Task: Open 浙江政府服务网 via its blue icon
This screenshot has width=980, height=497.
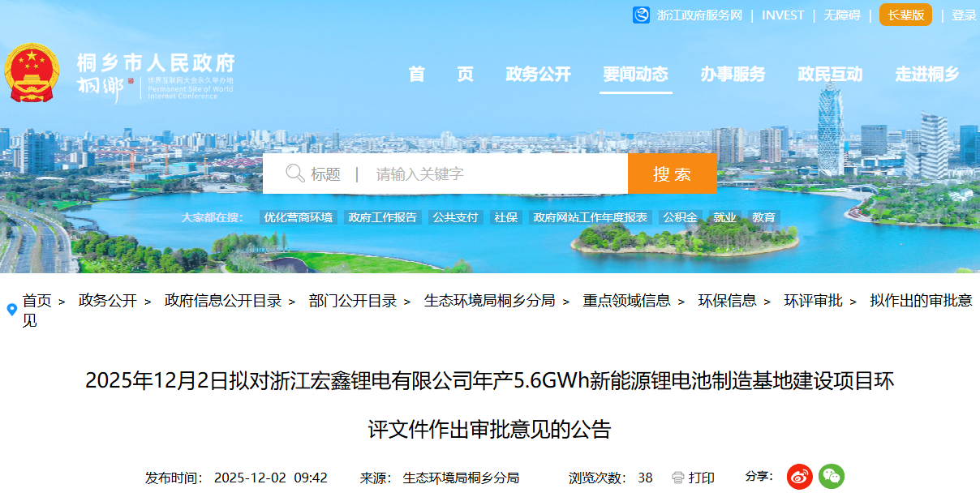Action: (640, 15)
